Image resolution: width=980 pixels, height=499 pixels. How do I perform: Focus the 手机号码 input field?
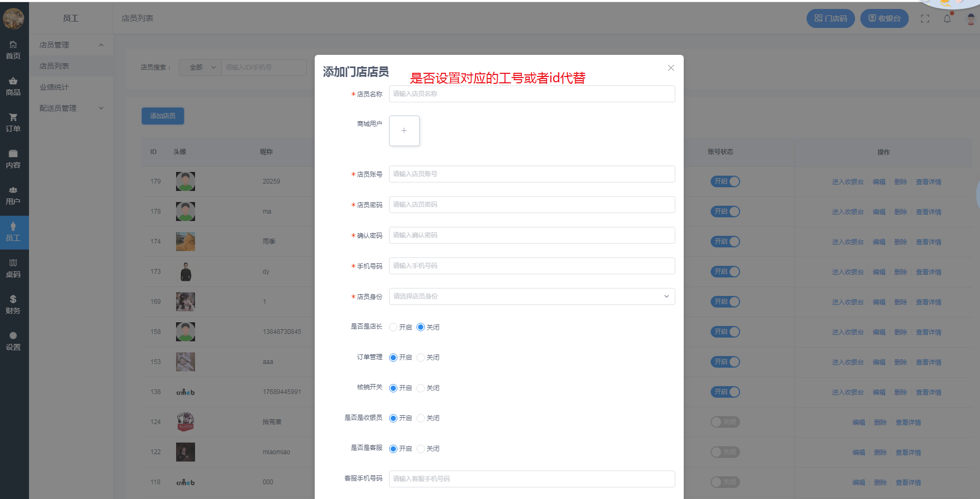pos(532,266)
